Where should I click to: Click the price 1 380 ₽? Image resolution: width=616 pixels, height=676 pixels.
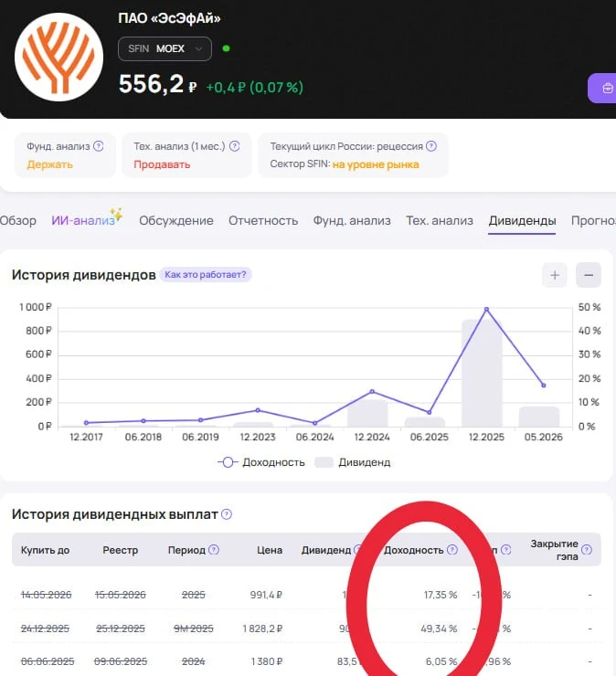[x=267, y=661]
